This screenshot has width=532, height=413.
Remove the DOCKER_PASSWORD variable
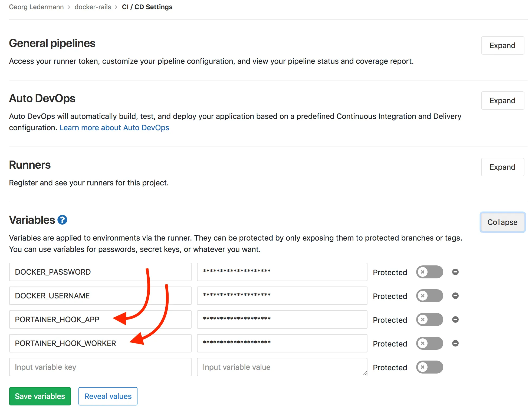click(x=455, y=272)
